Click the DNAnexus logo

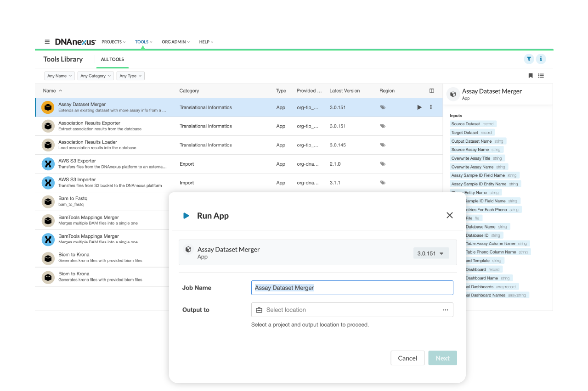coord(75,42)
